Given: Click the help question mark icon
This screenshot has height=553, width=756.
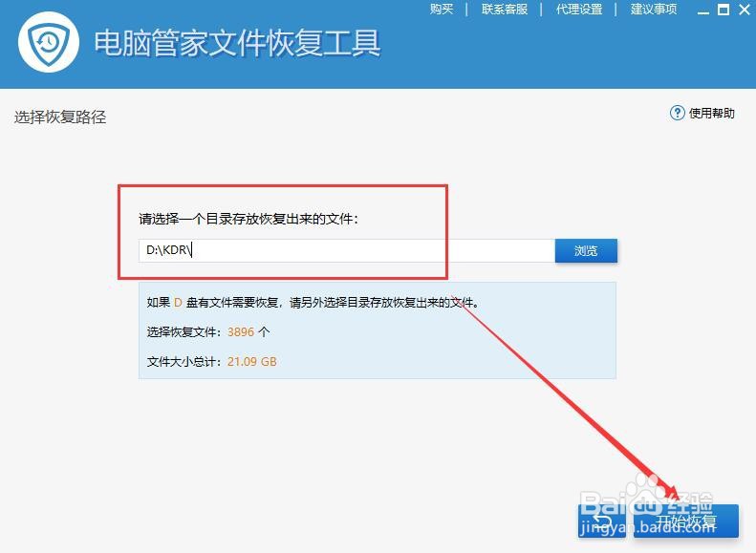Looking at the screenshot, I should pos(677,113).
